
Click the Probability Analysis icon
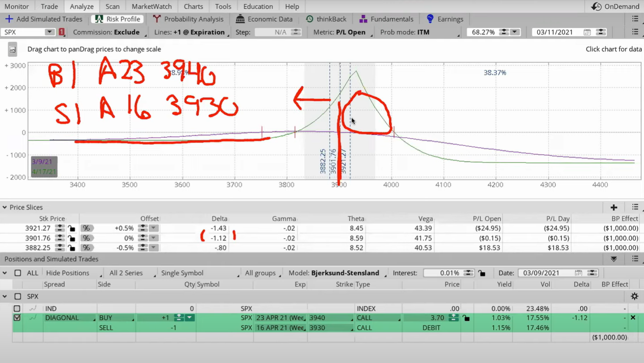[x=157, y=19]
